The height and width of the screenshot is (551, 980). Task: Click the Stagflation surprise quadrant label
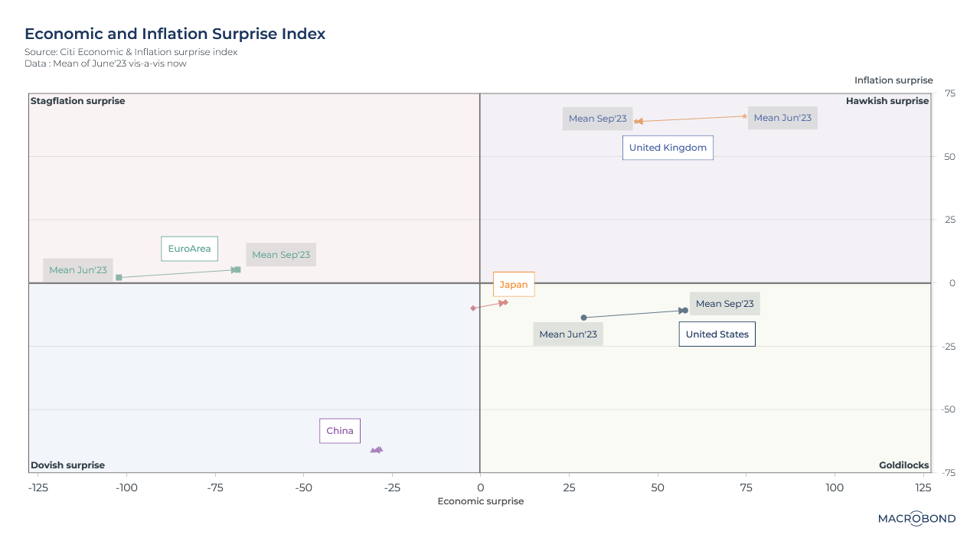77,101
